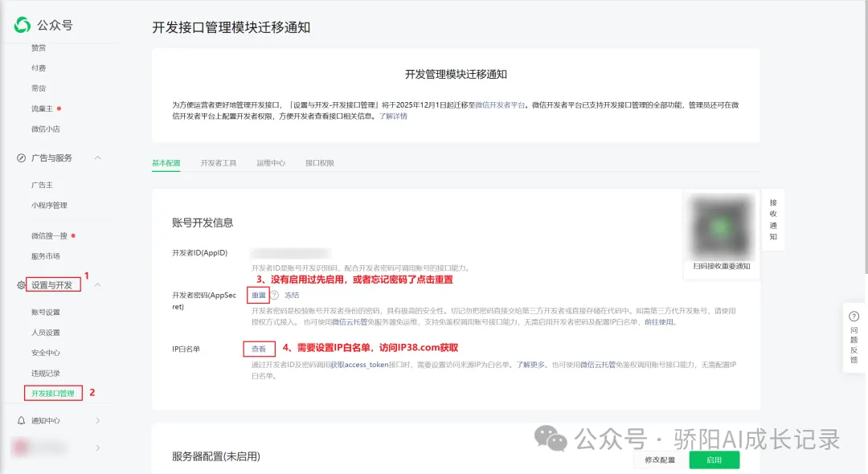
Task: Click the 设置与开发 menu label
Action: [51, 285]
